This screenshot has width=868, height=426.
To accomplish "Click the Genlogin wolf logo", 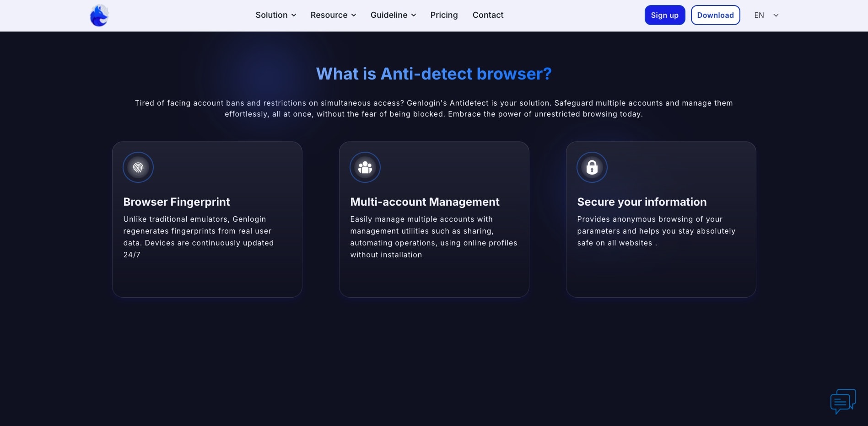I will 99,16.
